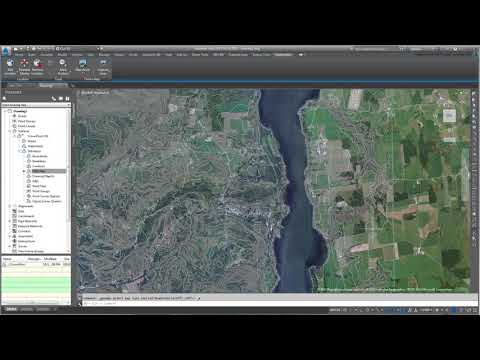Click the ViewCube in the map viewport
Image resolution: width=480 pixels, height=360 pixels.
click(x=449, y=116)
